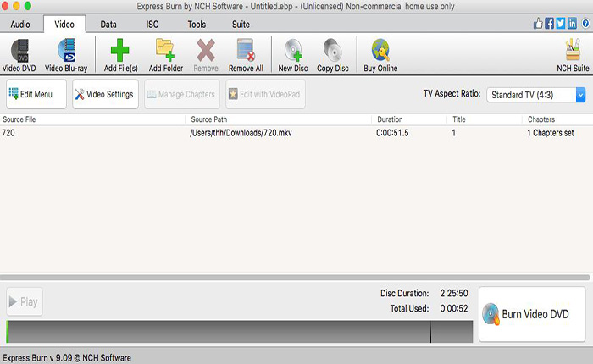
Task: Select the Video Blu-ray disc type
Action: 66,55
